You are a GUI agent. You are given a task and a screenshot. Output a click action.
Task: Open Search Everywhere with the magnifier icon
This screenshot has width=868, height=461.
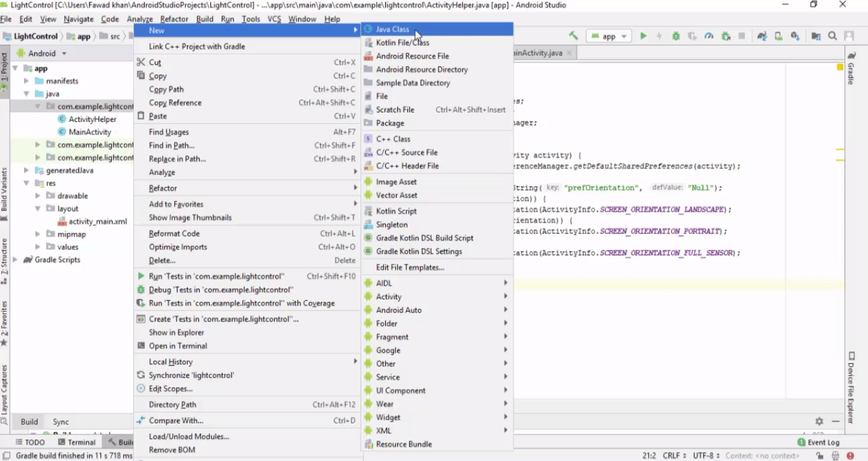832,36
